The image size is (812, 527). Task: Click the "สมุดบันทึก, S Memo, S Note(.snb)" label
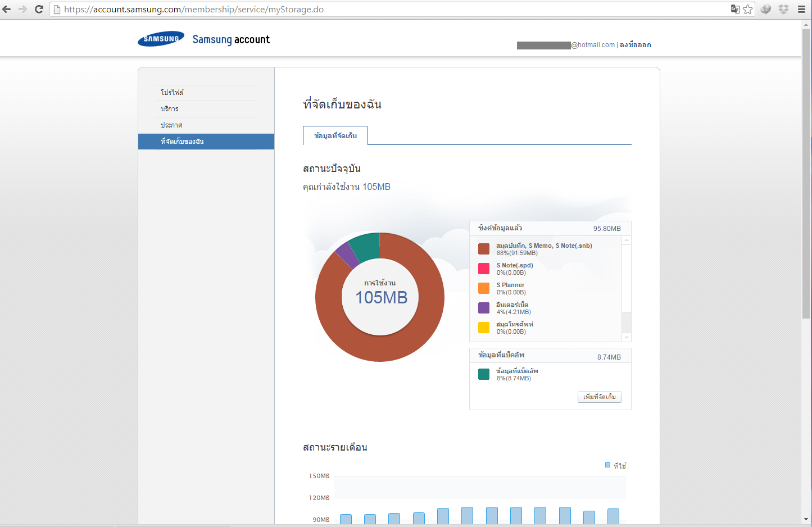coord(544,246)
